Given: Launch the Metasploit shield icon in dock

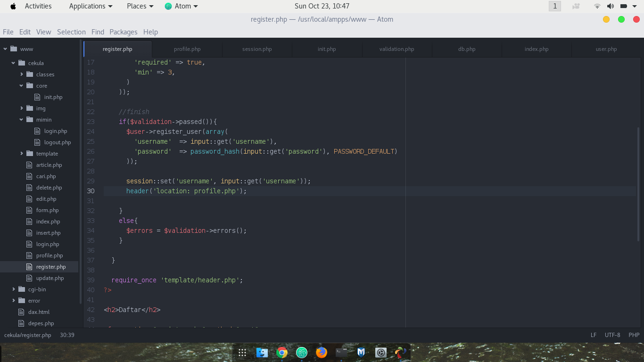Looking at the screenshot, I should click(361, 353).
